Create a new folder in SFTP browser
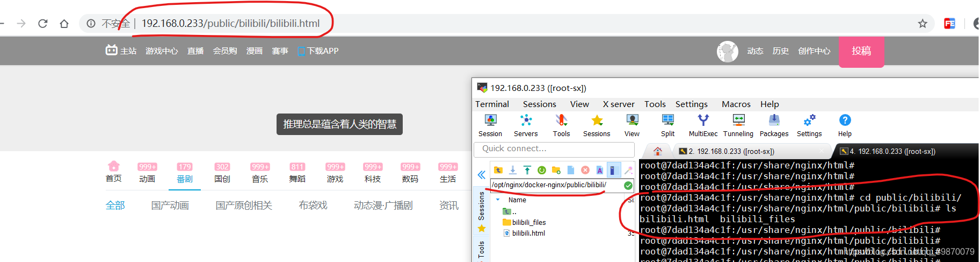This screenshot has width=980, height=262. pyautogui.click(x=556, y=170)
